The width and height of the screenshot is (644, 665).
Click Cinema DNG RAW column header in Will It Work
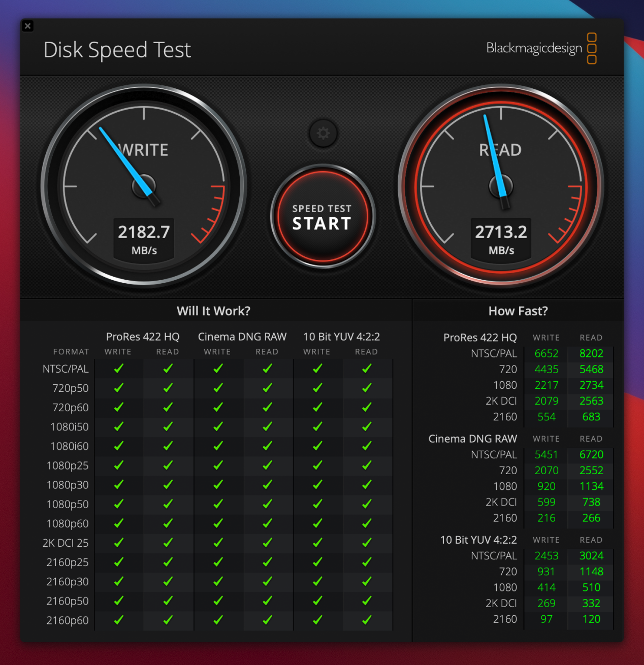tap(242, 337)
